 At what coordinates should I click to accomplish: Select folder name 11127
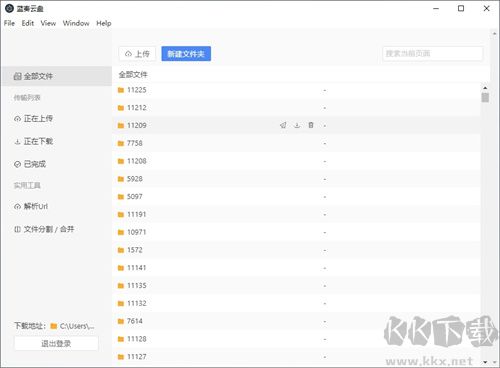click(x=137, y=357)
